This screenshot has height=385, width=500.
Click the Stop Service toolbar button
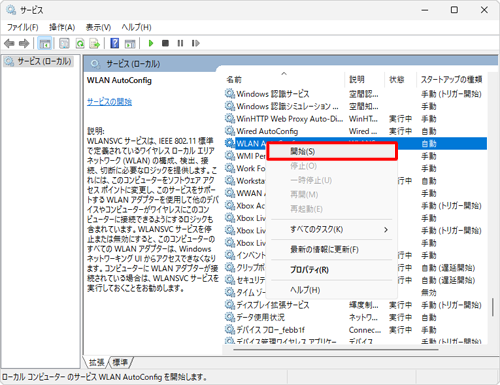click(165, 43)
